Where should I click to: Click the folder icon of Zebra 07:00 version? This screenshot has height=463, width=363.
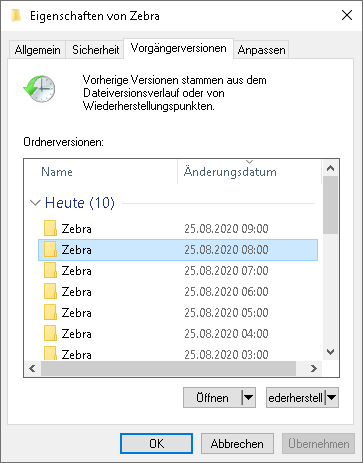(50, 270)
